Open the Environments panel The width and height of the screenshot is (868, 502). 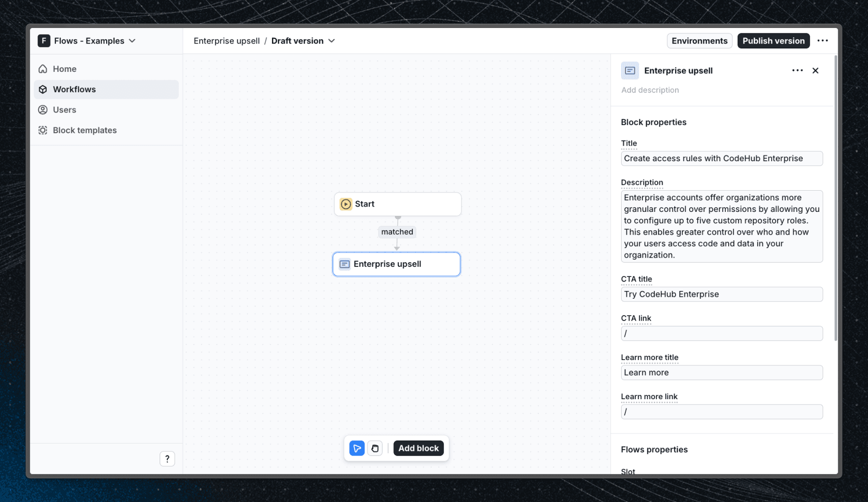click(699, 41)
